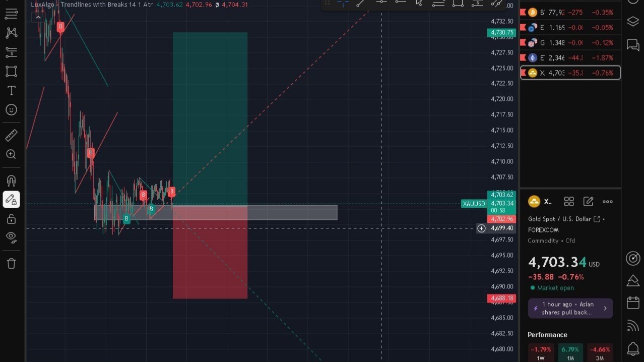Select the Bitcoin row in watchlist

pos(570,12)
